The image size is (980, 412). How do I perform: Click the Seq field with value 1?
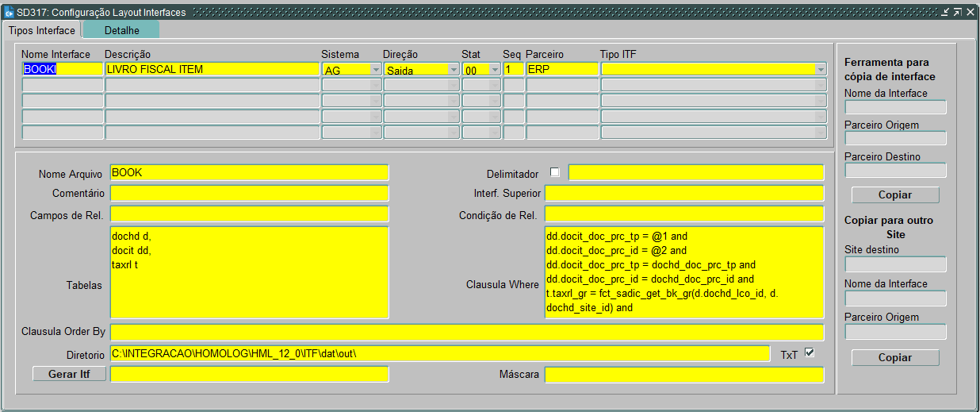(513, 69)
